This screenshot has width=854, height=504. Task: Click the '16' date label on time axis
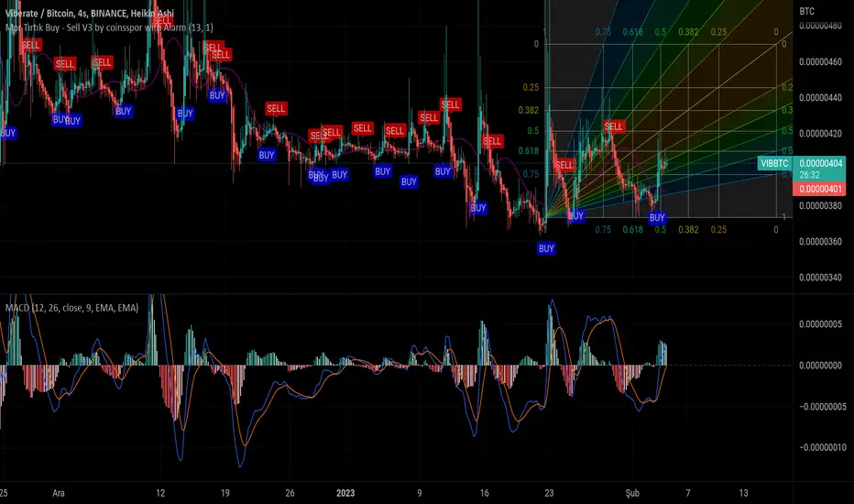[x=484, y=493]
